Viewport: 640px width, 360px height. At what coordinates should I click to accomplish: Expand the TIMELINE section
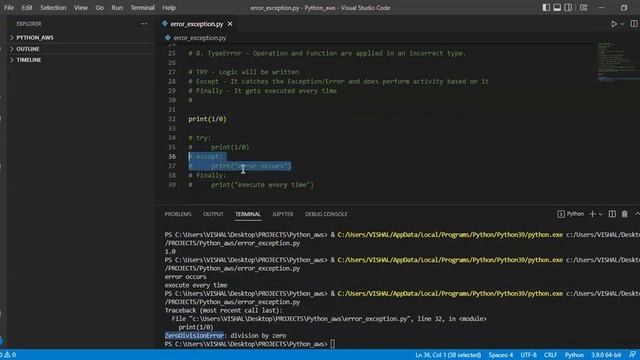tap(29, 60)
